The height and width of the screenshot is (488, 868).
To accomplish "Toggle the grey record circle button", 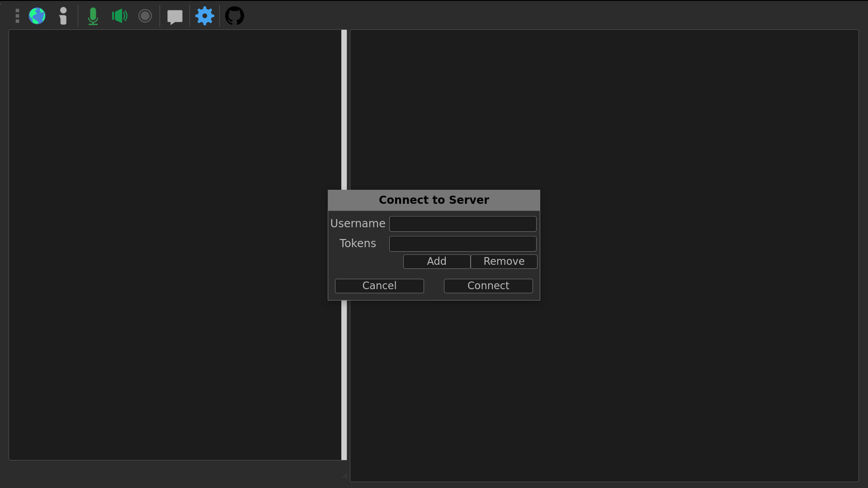I will click(145, 16).
